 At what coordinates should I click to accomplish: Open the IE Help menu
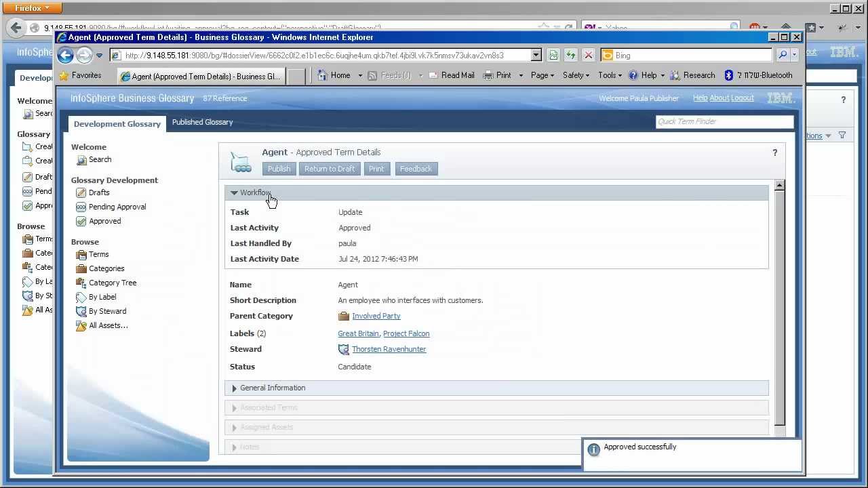(x=648, y=75)
